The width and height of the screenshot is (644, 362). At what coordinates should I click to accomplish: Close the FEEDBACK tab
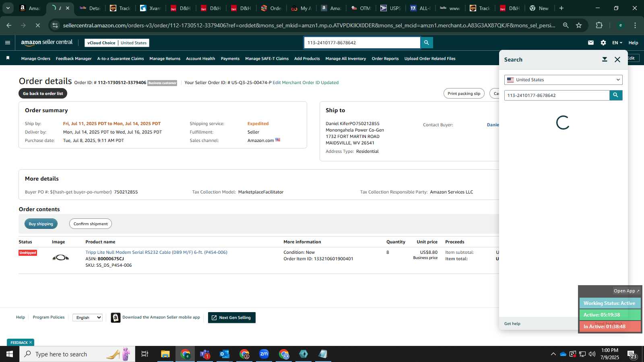click(30, 342)
